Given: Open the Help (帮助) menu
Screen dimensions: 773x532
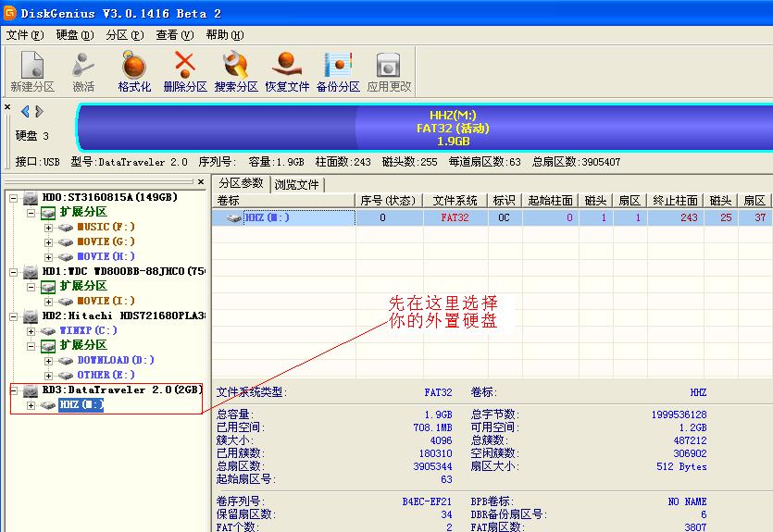Looking at the screenshot, I should pos(225,35).
